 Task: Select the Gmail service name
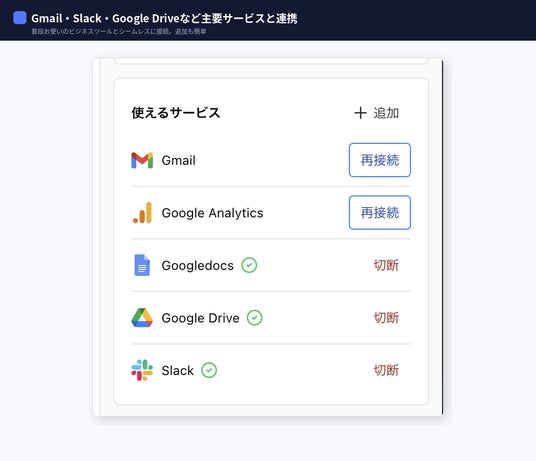pos(178,160)
